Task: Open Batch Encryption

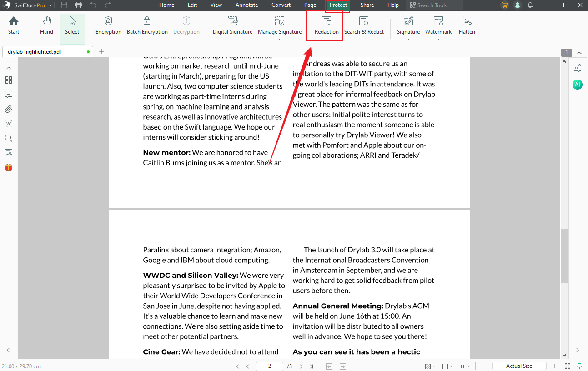Action: 146,26
